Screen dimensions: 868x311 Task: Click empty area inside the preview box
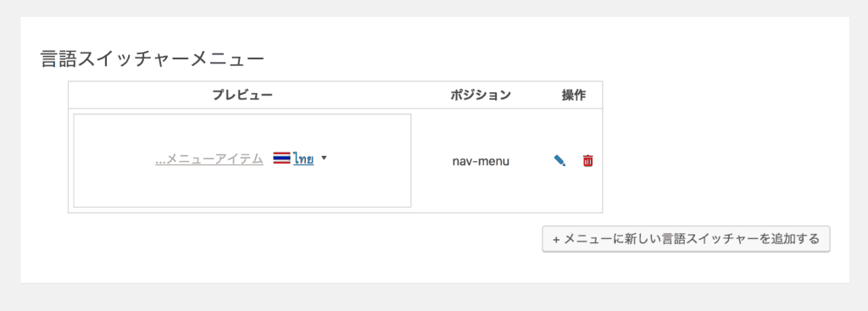coord(242,188)
